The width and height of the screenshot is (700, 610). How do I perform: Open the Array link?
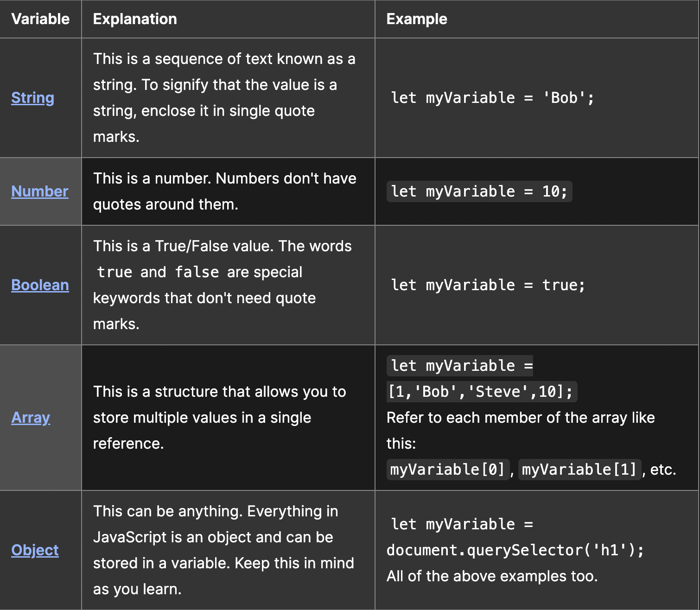pyautogui.click(x=31, y=418)
